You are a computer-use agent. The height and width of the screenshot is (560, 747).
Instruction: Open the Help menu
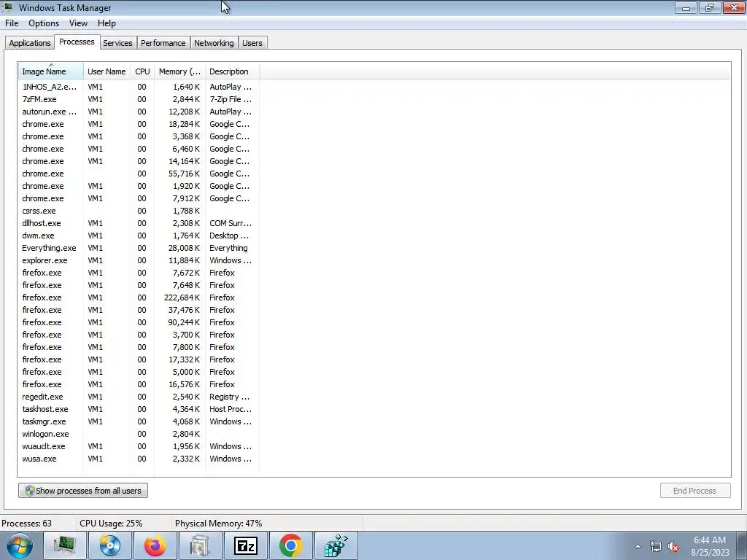click(107, 23)
